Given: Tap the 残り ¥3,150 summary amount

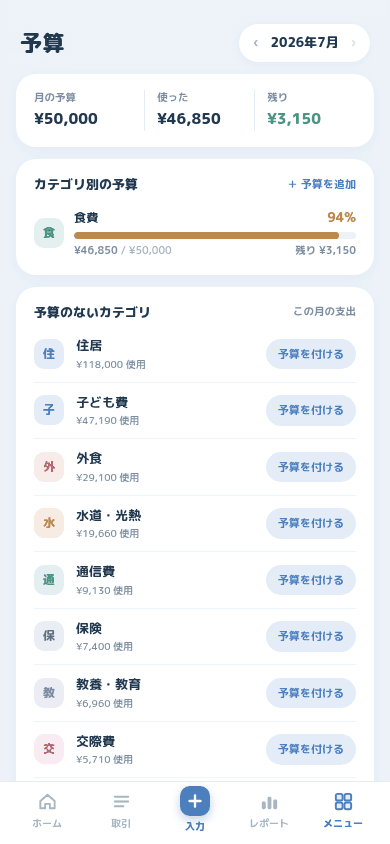Looking at the screenshot, I should pyautogui.click(x=294, y=118).
